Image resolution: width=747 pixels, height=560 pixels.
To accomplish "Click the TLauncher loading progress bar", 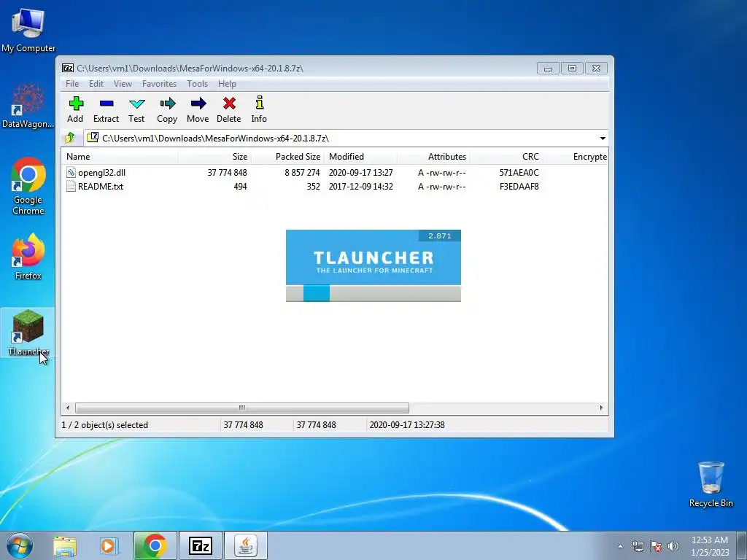I will (x=373, y=293).
